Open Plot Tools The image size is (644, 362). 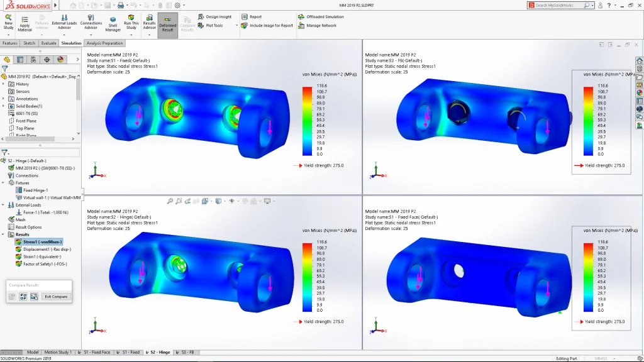pos(210,25)
